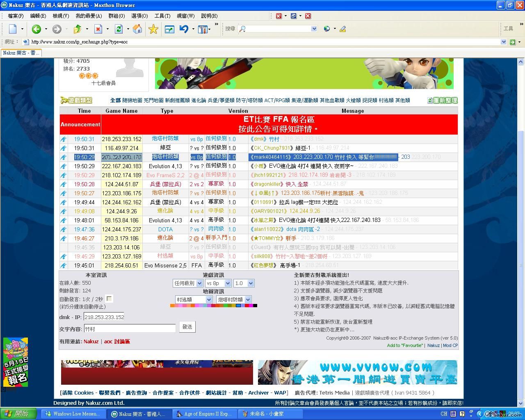Click the blue Undo close arrow icon
This screenshot has width=525, height=420.
tap(184, 29)
